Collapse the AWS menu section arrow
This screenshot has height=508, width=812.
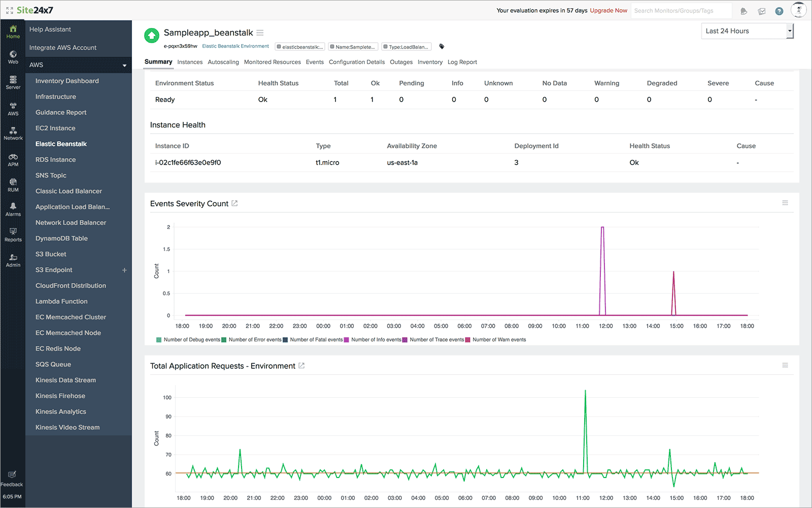point(124,65)
